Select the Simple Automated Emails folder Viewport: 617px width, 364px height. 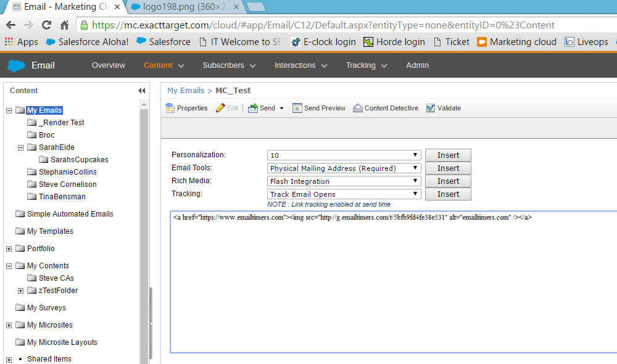pos(70,214)
